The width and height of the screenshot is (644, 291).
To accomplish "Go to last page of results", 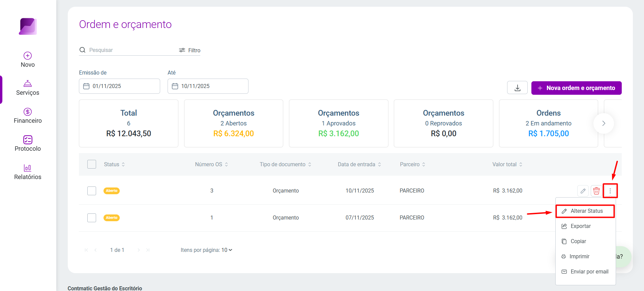I will [148, 250].
